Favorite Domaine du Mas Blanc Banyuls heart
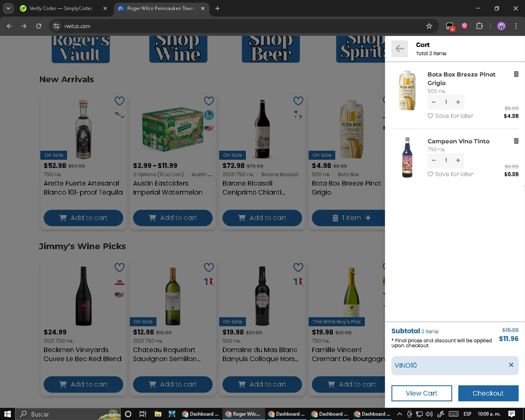Viewport: 525px width, 420px height. [x=298, y=267]
